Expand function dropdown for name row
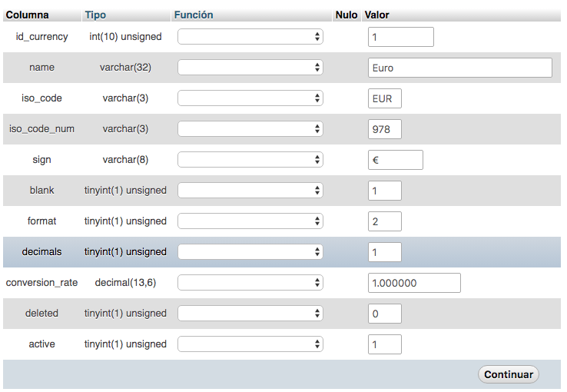 pyautogui.click(x=250, y=68)
